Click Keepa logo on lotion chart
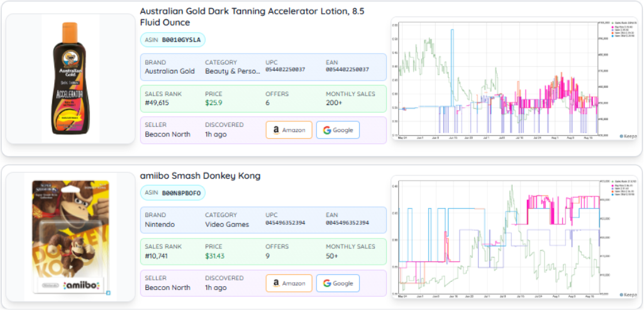644x310 pixels. tap(628, 136)
